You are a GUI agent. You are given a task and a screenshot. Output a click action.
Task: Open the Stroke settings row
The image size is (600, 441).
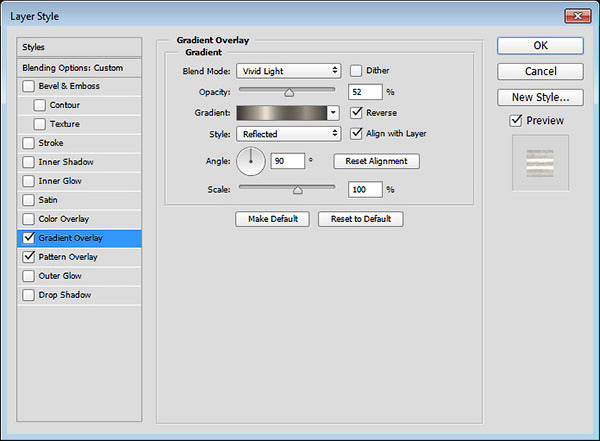(79, 143)
